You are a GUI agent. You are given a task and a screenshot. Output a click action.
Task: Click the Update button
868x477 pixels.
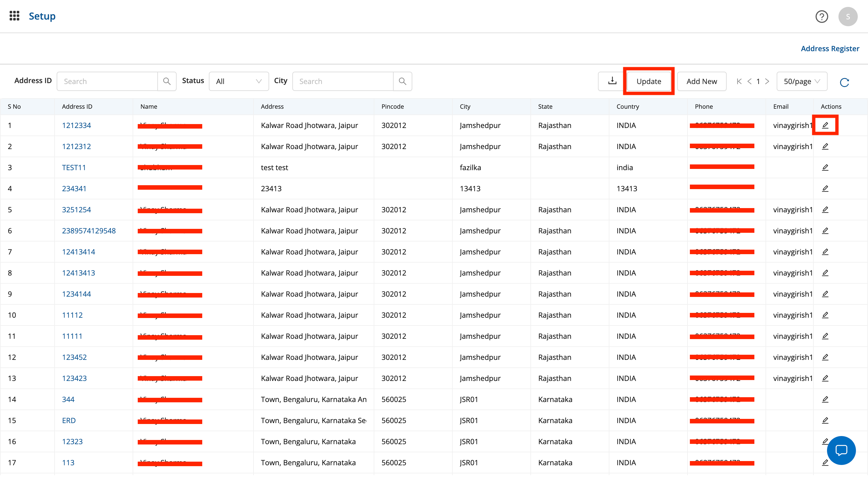click(648, 81)
